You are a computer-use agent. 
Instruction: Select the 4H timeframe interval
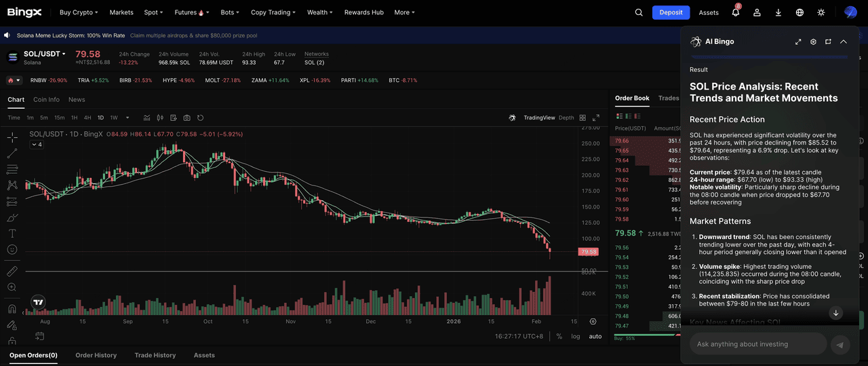(x=87, y=118)
